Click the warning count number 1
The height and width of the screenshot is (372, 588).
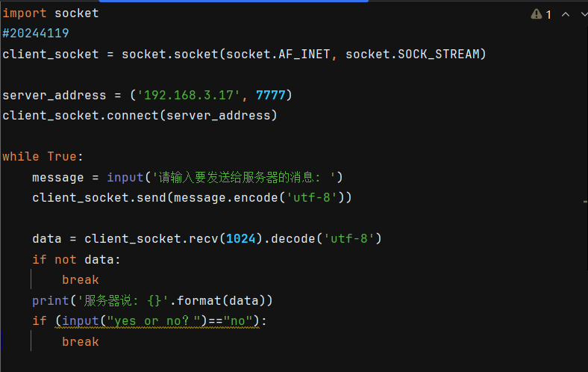[x=548, y=15]
